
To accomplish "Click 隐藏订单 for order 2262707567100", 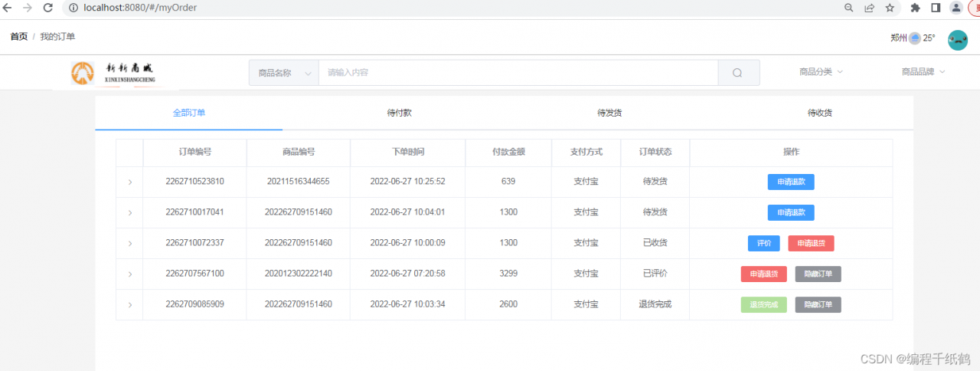I will point(818,274).
